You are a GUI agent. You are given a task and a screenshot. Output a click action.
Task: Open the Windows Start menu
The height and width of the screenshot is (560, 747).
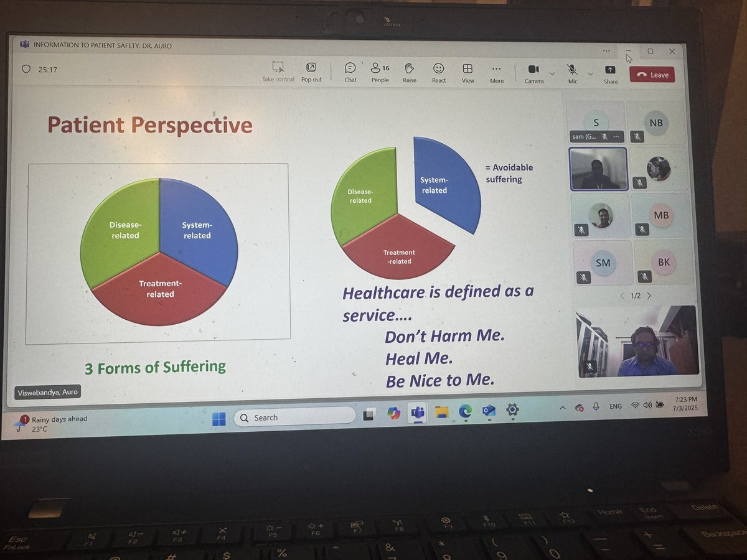tap(219, 419)
